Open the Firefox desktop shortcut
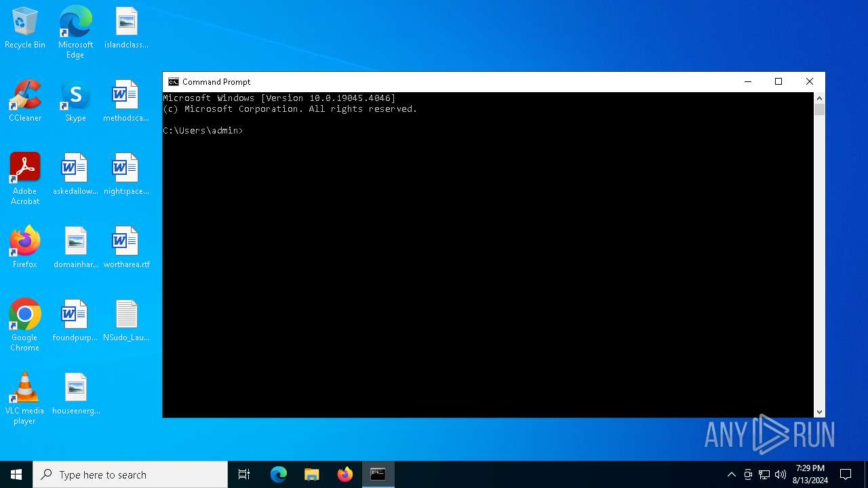 (x=25, y=248)
